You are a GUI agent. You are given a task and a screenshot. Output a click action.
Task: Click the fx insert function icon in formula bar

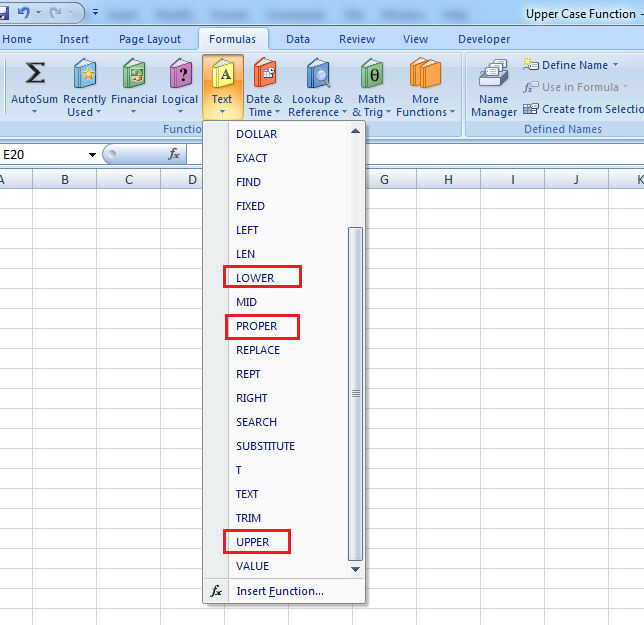click(x=174, y=154)
